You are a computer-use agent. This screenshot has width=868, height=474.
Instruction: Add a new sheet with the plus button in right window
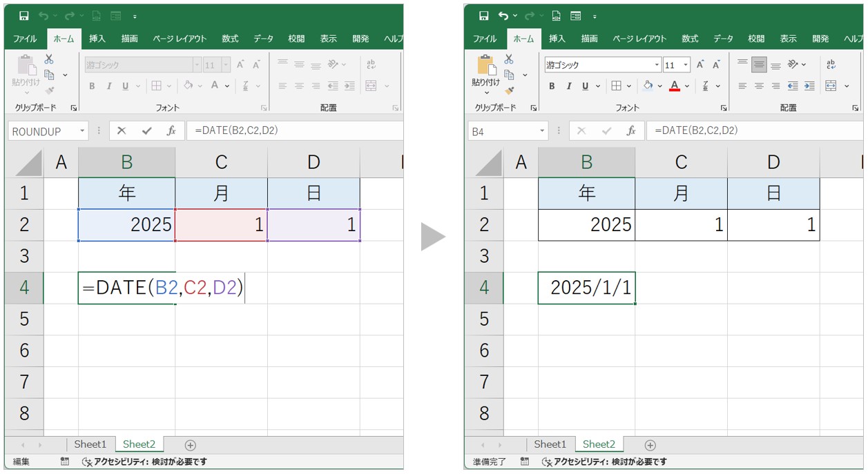click(650, 445)
